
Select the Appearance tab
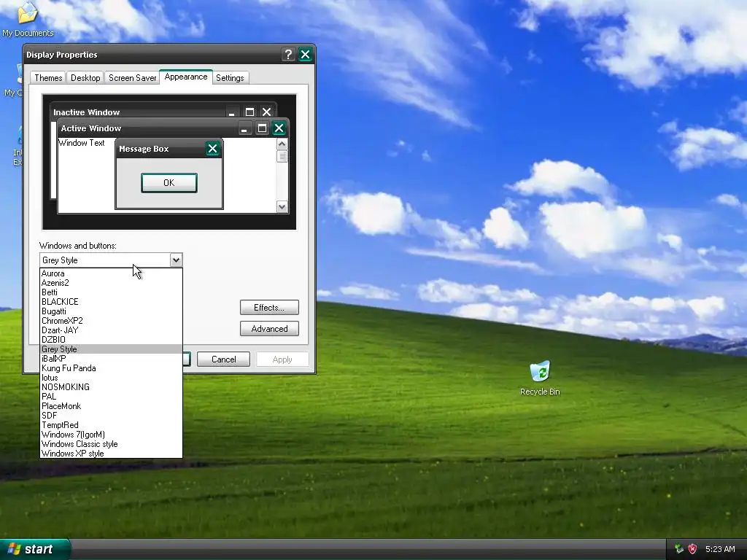point(186,77)
